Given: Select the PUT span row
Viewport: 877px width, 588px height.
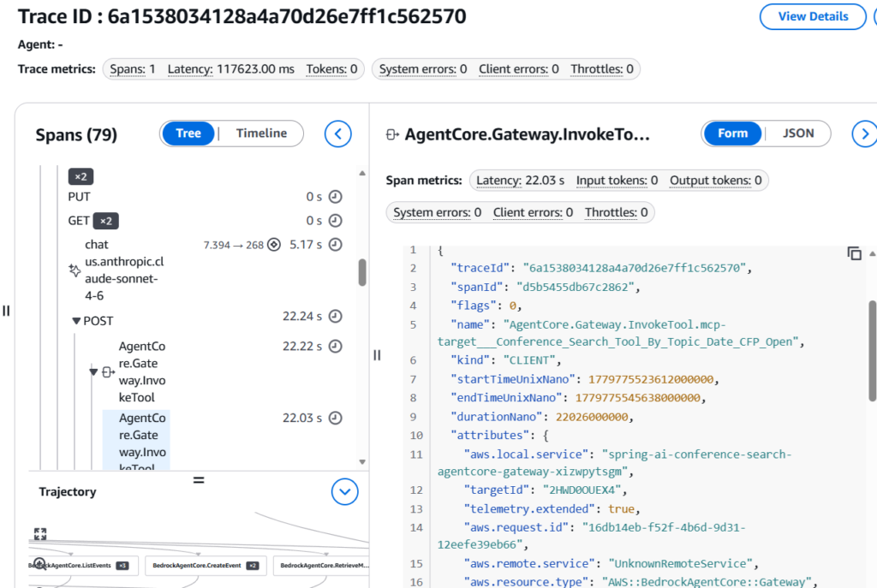Looking at the screenshot, I should [x=205, y=197].
